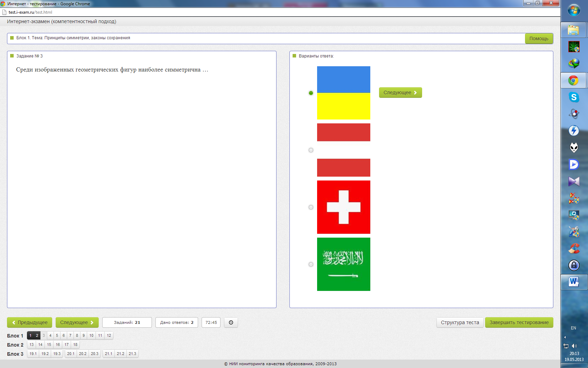Click the green flag with sword image
Screen dimensions: 588x368
[x=344, y=264]
